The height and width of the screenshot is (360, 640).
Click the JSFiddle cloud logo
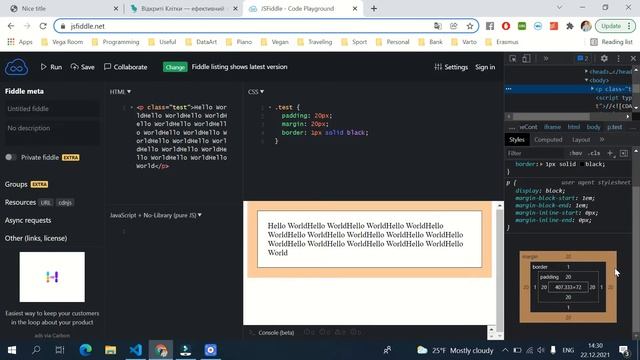pos(16,67)
